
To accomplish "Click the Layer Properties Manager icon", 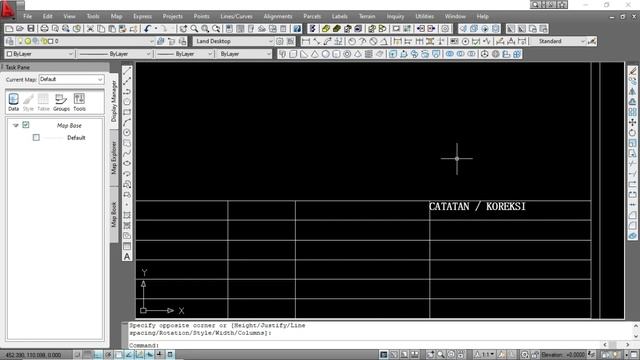I will (x=10, y=41).
